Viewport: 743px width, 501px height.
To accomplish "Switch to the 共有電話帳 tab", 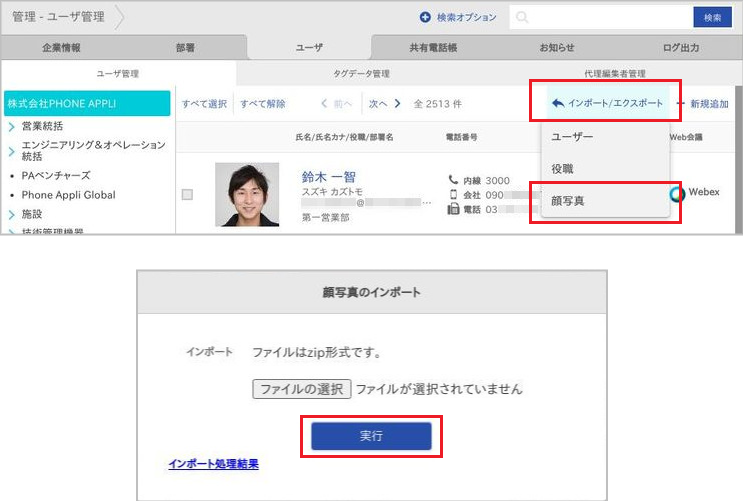I will coord(433,47).
